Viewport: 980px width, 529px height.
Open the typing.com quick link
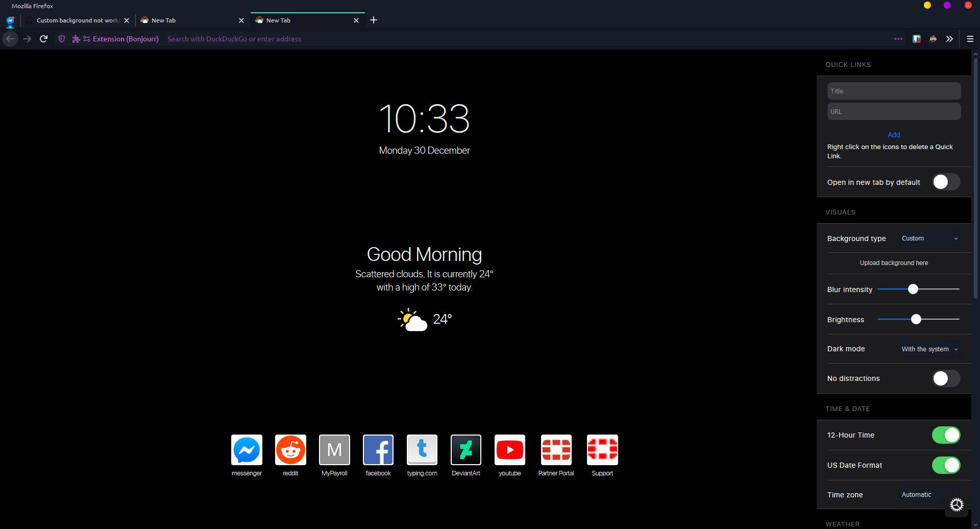[422, 450]
